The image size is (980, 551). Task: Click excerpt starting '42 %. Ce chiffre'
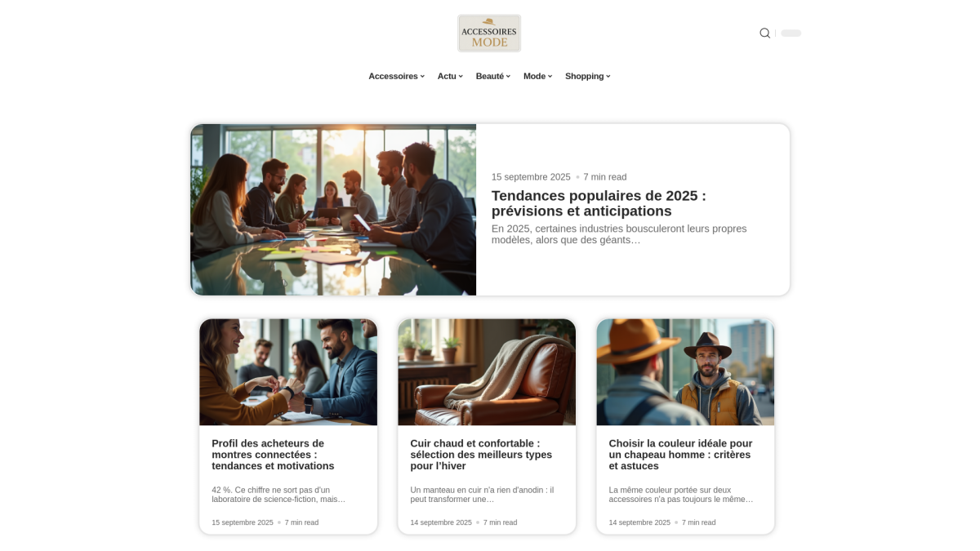pyautogui.click(x=278, y=495)
